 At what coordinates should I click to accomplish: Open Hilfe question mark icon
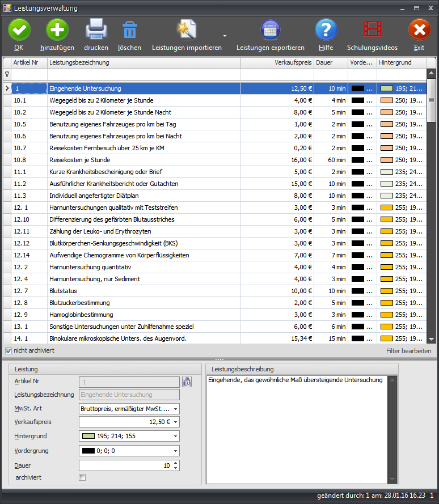pyautogui.click(x=326, y=29)
